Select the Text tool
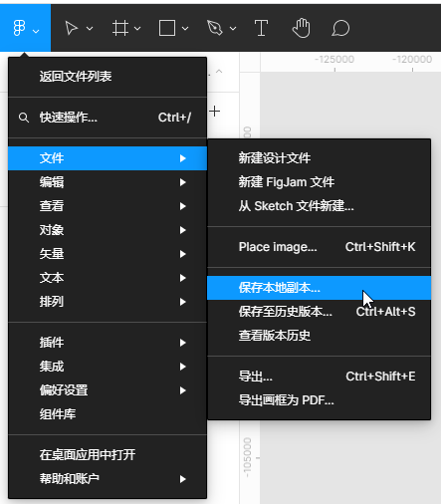This screenshot has width=441, height=504. tap(261, 28)
